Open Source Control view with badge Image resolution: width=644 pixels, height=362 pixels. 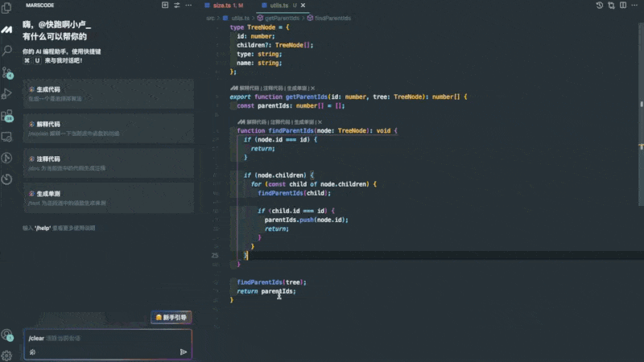click(7, 72)
